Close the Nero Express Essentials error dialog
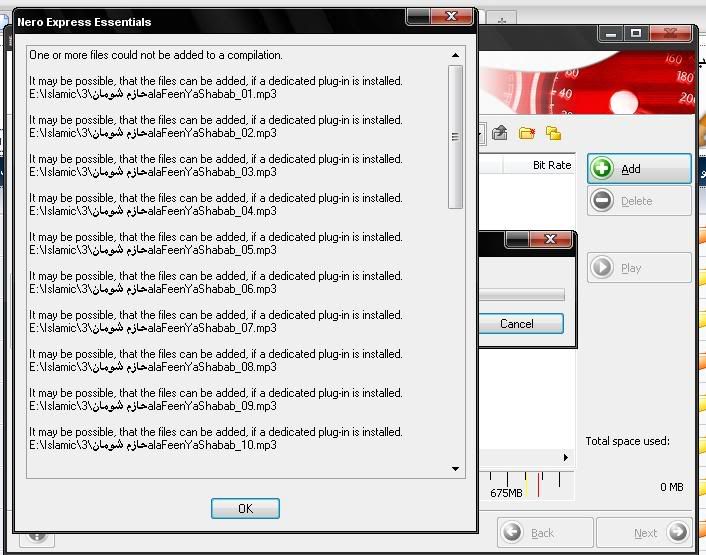 pos(452,16)
